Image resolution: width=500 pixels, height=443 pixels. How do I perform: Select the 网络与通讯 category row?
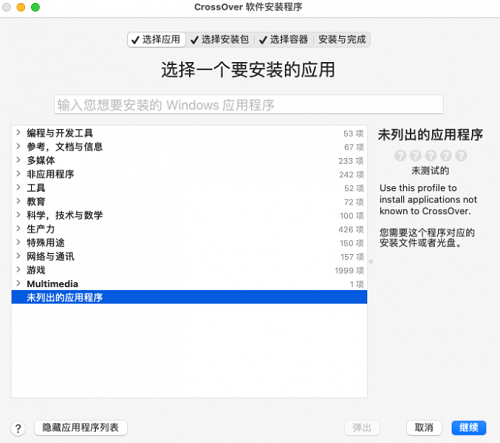[x=189, y=256]
